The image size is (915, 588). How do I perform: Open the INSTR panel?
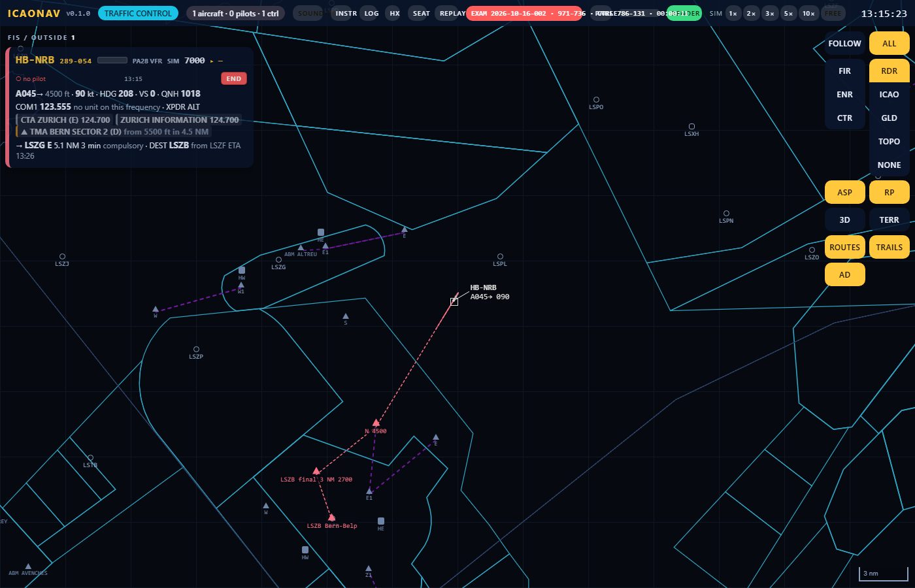346,13
